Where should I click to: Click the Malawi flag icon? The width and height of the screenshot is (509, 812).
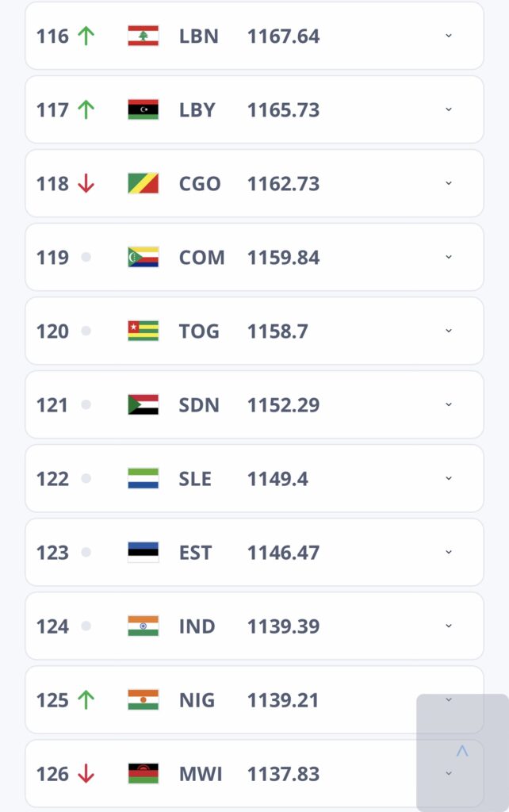click(143, 774)
